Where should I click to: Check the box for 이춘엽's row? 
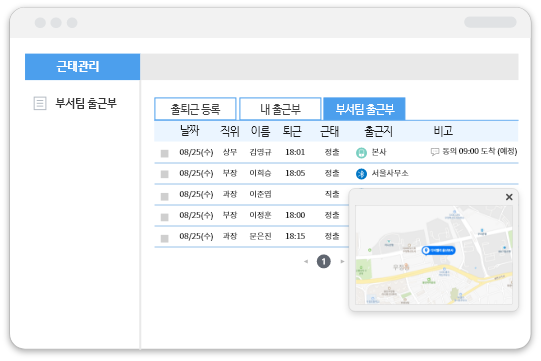(165, 196)
